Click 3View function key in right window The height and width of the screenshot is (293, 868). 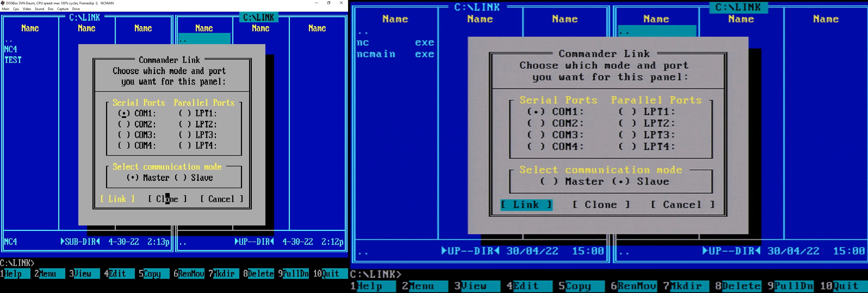(x=477, y=286)
